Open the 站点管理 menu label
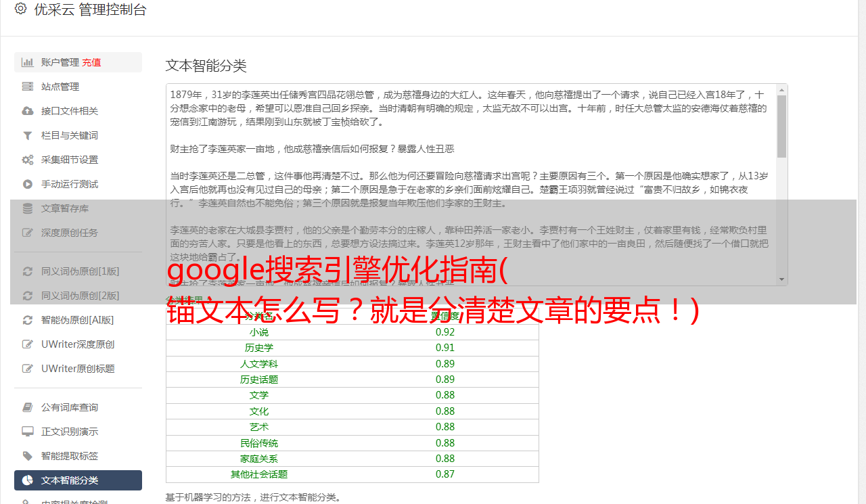 [60, 87]
